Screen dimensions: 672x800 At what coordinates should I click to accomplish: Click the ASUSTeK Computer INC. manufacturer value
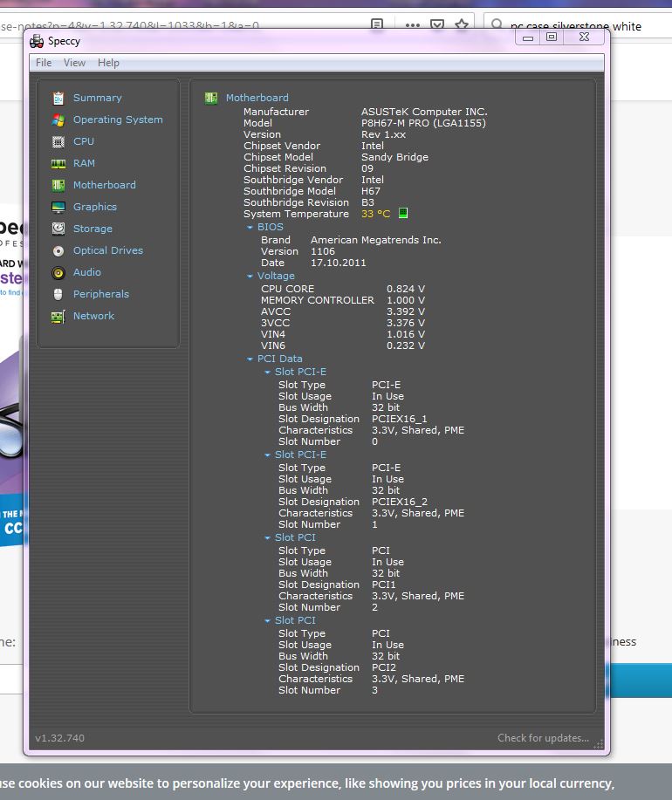tap(424, 112)
